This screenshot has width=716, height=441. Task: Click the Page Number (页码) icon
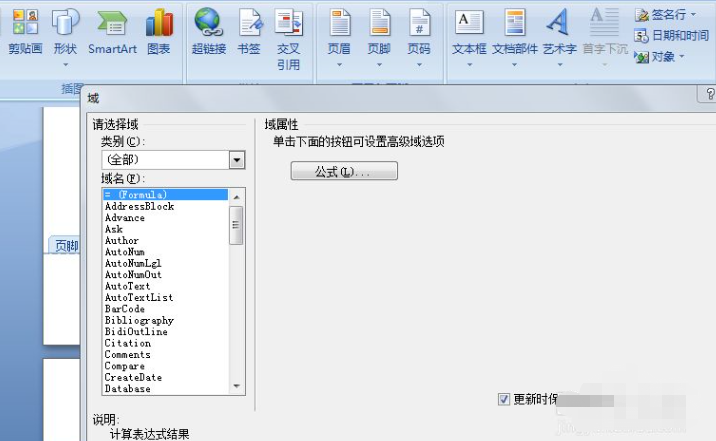(x=419, y=30)
